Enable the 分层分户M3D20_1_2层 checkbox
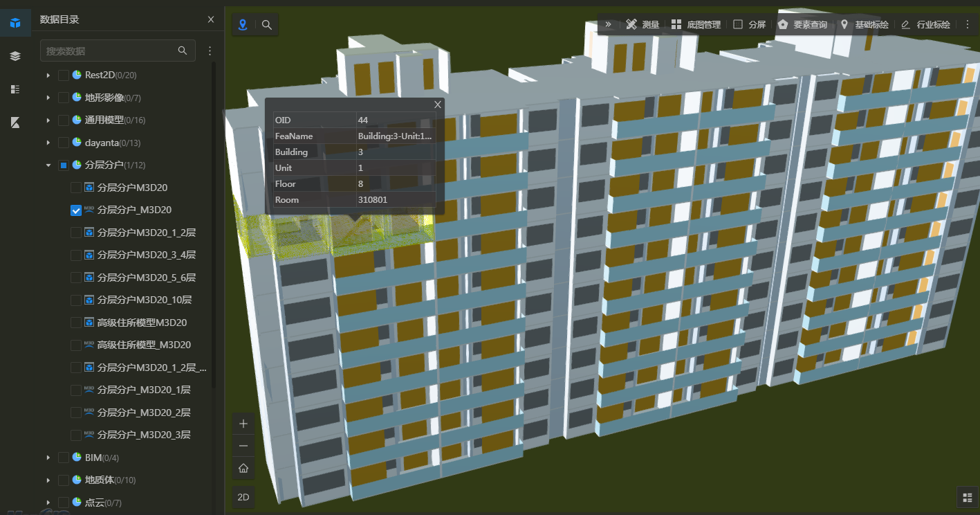The height and width of the screenshot is (515, 980). [76, 233]
